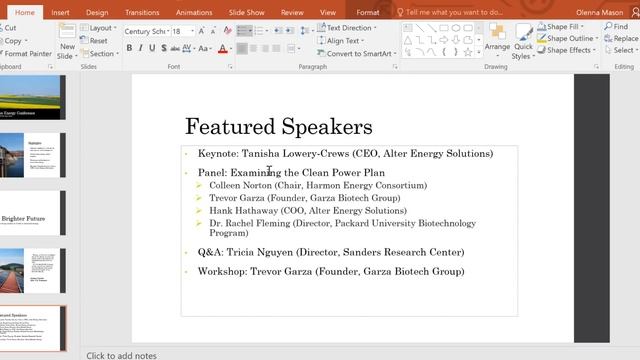Justify the paragraph text

[x=276, y=49]
